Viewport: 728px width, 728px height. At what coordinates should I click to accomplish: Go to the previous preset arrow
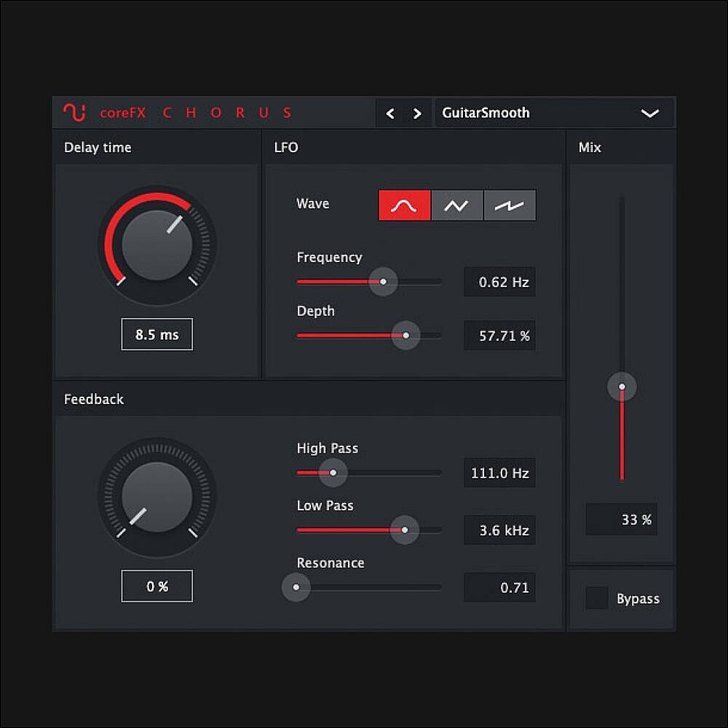click(390, 114)
